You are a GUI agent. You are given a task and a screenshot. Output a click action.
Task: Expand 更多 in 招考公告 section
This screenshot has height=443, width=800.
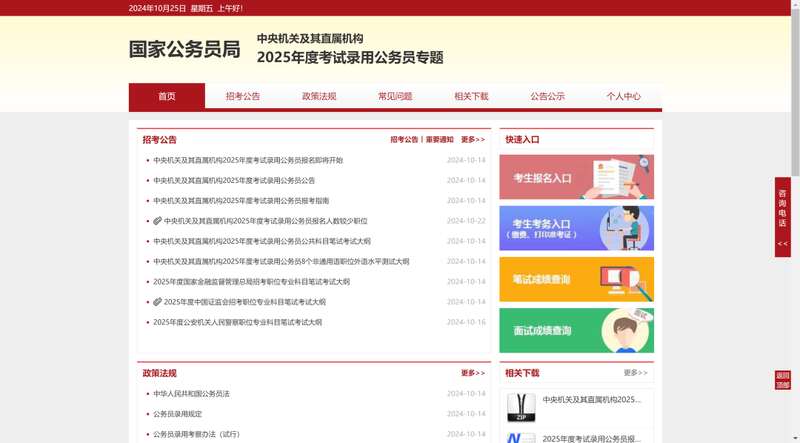pyautogui.click(x=472, y=140)
